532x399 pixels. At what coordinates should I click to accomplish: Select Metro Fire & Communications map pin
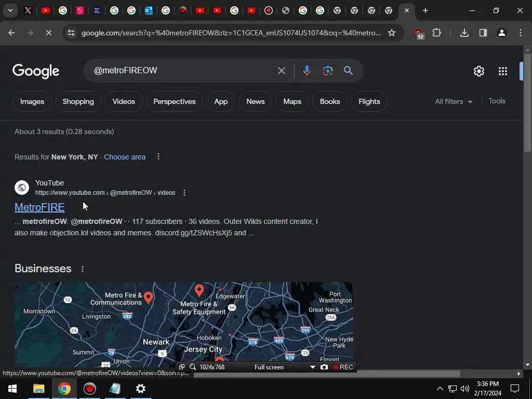[x=148, y=298]
